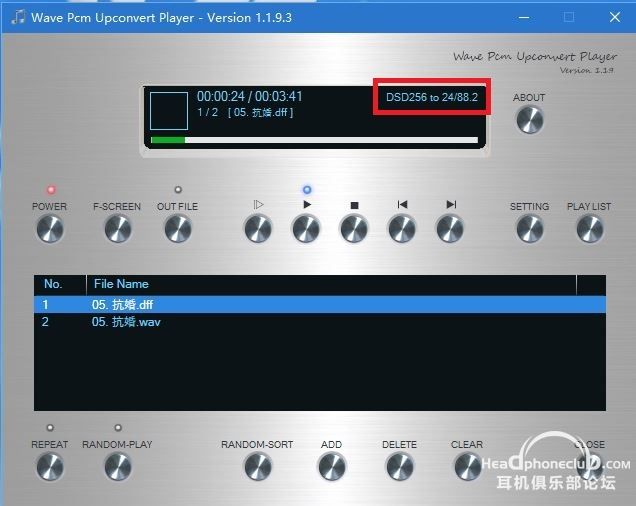Click the DSD256 to 24/88.2 format text
The height and width of the screenshot is (506, 636).
point(432,97)
